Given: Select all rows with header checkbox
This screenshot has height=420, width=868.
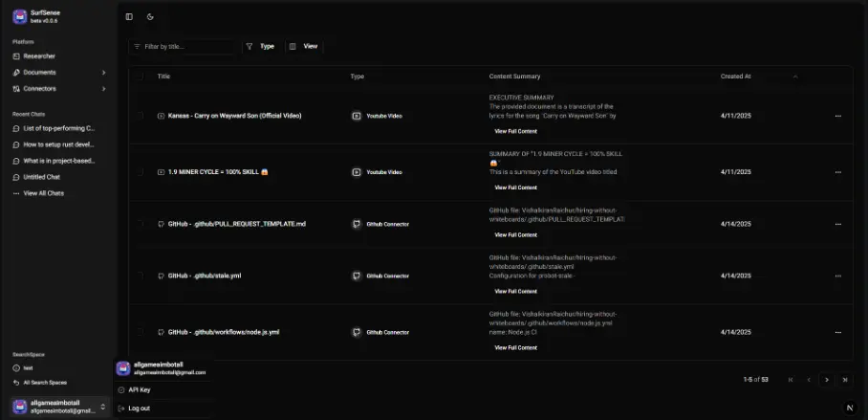Looking at the screenshot, I should (141, 77).
